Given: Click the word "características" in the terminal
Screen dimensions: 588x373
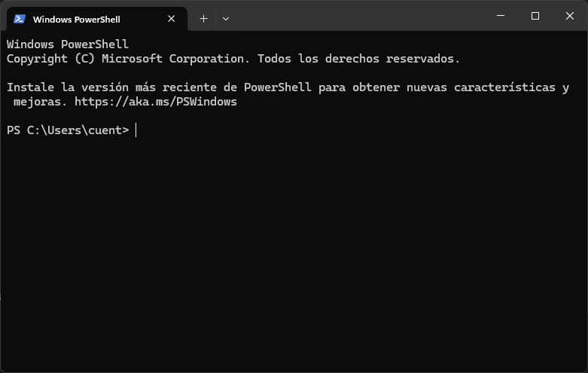Looking at the screenshot, I should (511, 87).
